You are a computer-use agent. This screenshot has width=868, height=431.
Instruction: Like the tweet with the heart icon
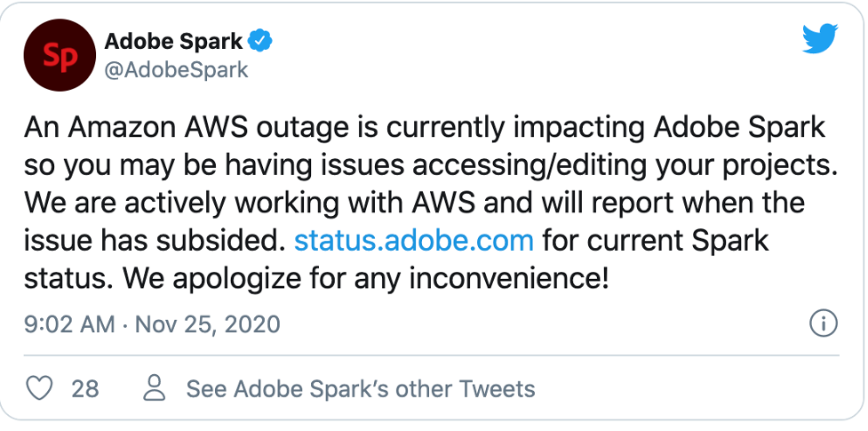pos(38,388)
